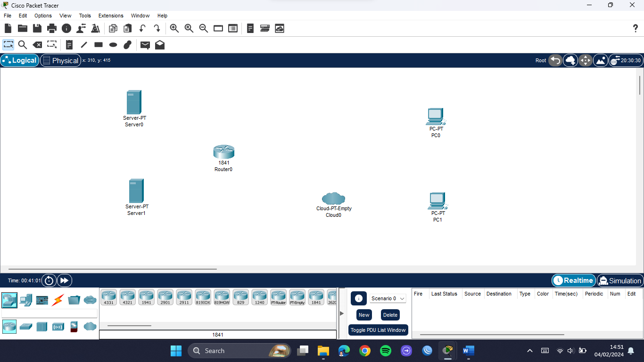This screenshot has height=362, width=644.
Task: Select Router0 1841 on the canvas
Action: point(223,152)
